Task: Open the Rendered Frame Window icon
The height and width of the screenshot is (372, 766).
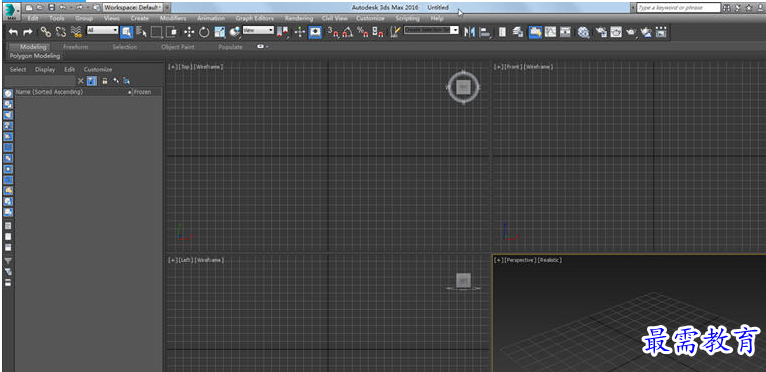Action: pyautogui.click(x=616, y=32)
